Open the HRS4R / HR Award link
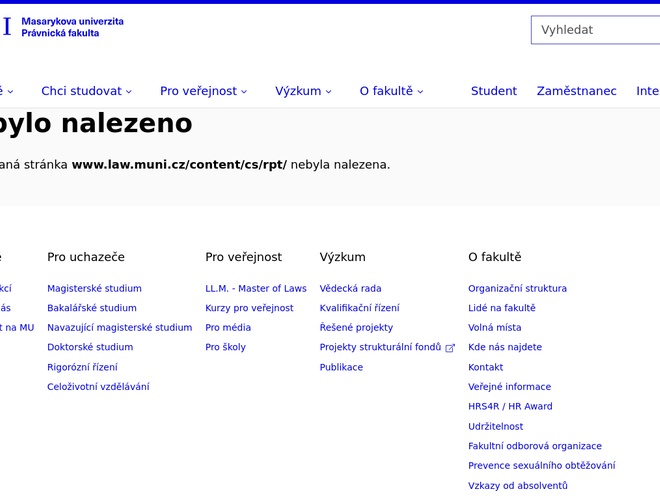This screenshot has height=500, width=660. pos(510,407)
